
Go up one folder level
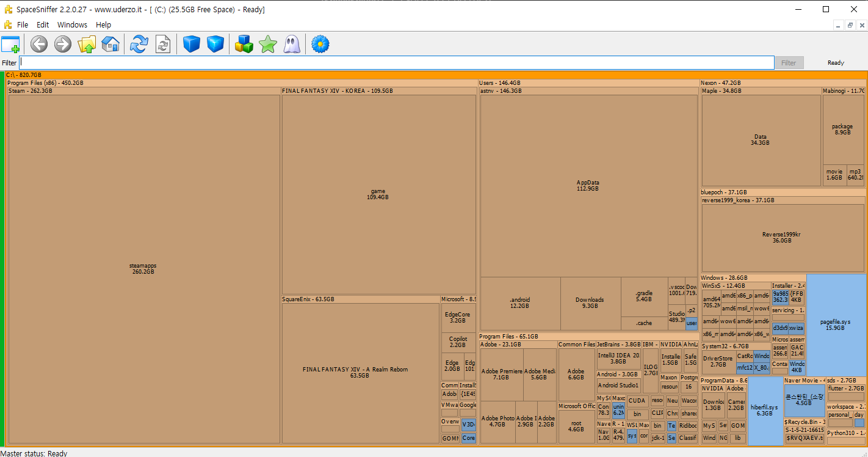(x=87, y=44)
